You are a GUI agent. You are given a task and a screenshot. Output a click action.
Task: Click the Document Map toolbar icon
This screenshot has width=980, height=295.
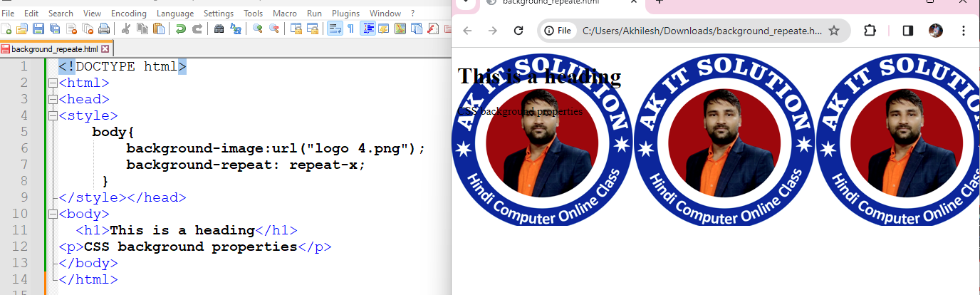[x=400, y=29]
